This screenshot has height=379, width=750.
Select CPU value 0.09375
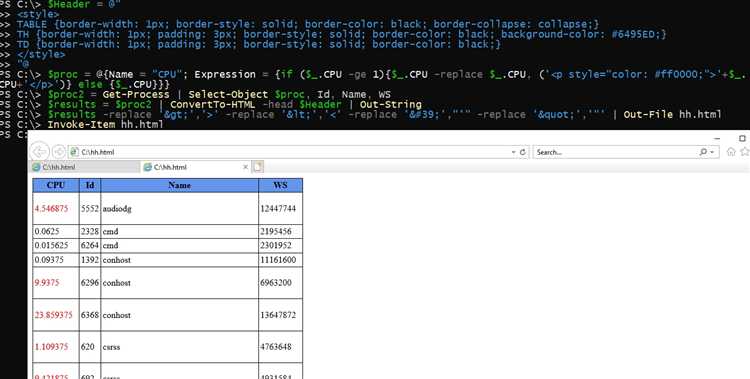pyautogui.click(x=49, y=260)
